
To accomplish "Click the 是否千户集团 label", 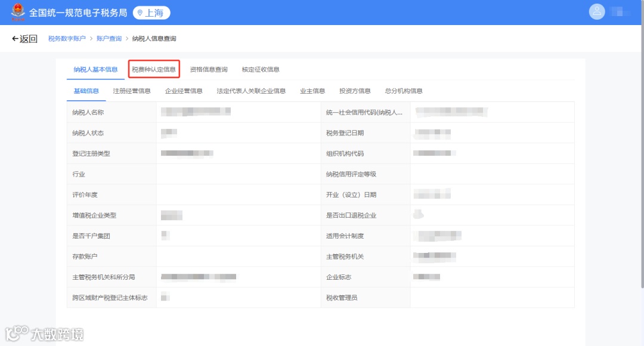I will pos(91,236).
